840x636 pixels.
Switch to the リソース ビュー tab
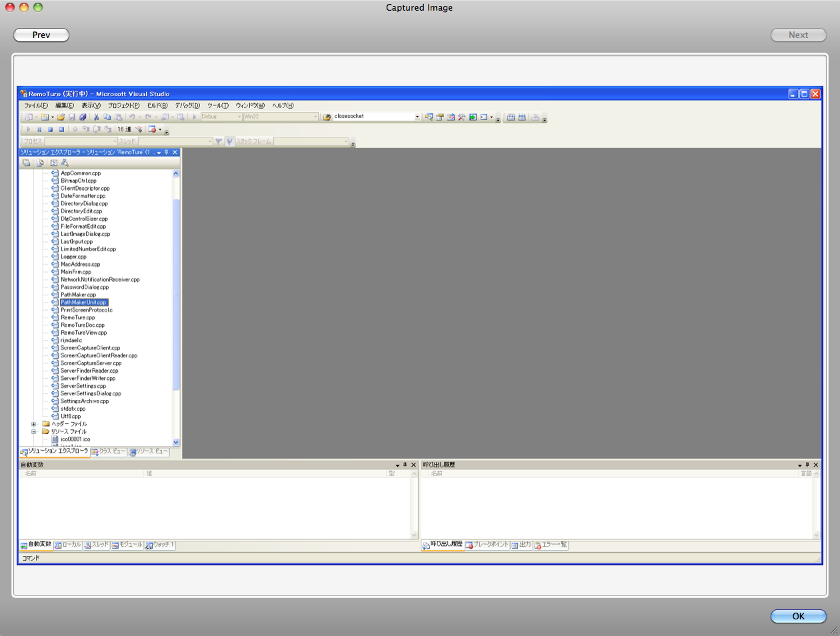(x=149, y=451)
